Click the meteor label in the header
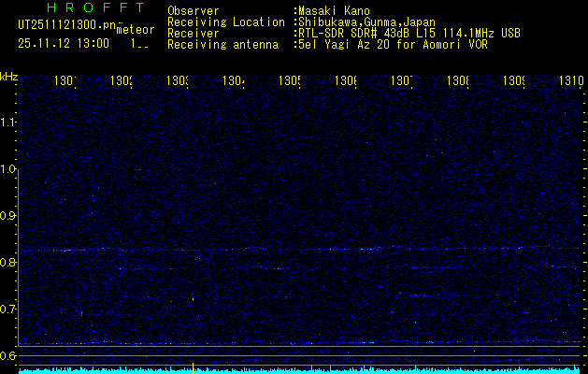This screenshot has height=374, width=588. [135, 30]
